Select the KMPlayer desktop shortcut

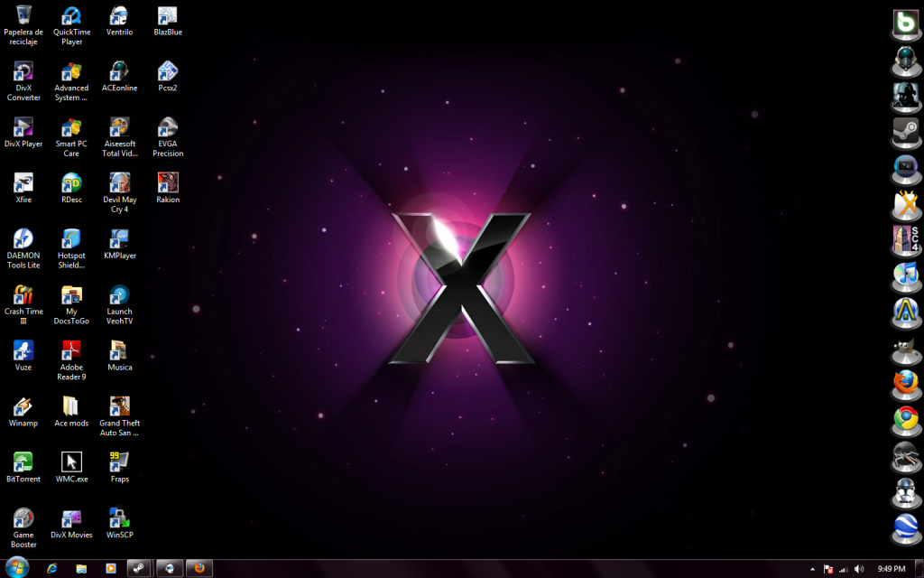pos(120,244)
